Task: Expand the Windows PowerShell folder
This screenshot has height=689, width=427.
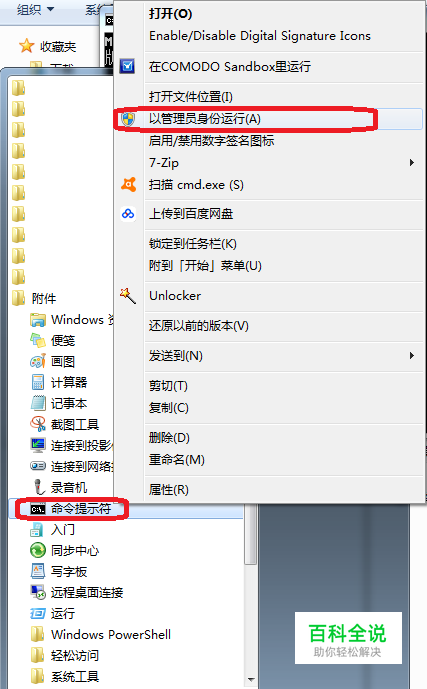Action: (x=100, y=635)
